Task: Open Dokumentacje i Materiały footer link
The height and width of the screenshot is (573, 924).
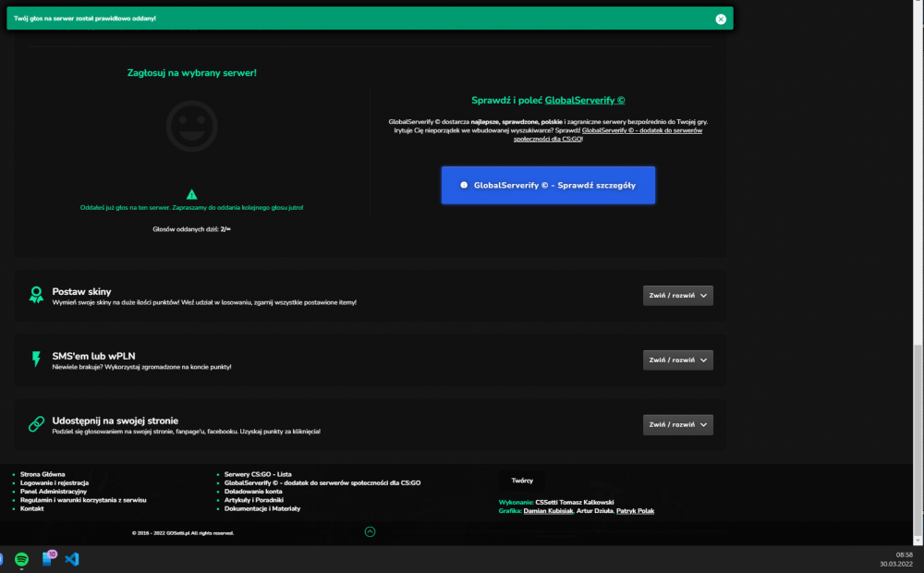Action: click(x=262, y=508)
